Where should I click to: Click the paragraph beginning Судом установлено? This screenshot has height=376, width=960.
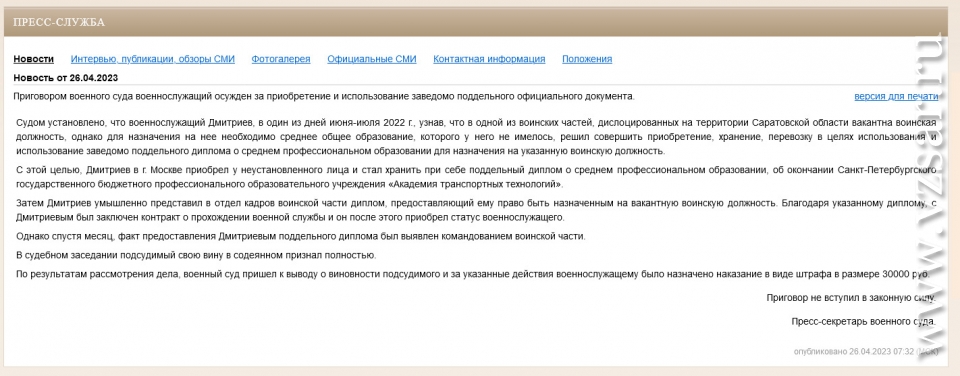tap(476, 137)
